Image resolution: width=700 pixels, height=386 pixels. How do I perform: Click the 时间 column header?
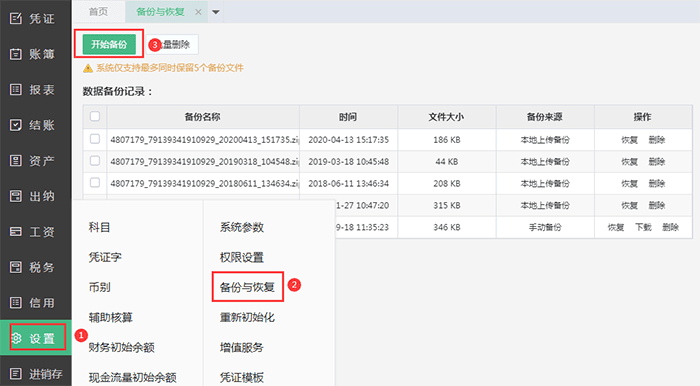(x=348, y=117)
